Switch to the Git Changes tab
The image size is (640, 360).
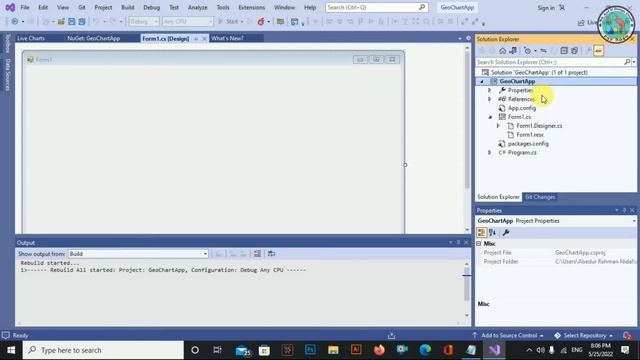[540, 197]
